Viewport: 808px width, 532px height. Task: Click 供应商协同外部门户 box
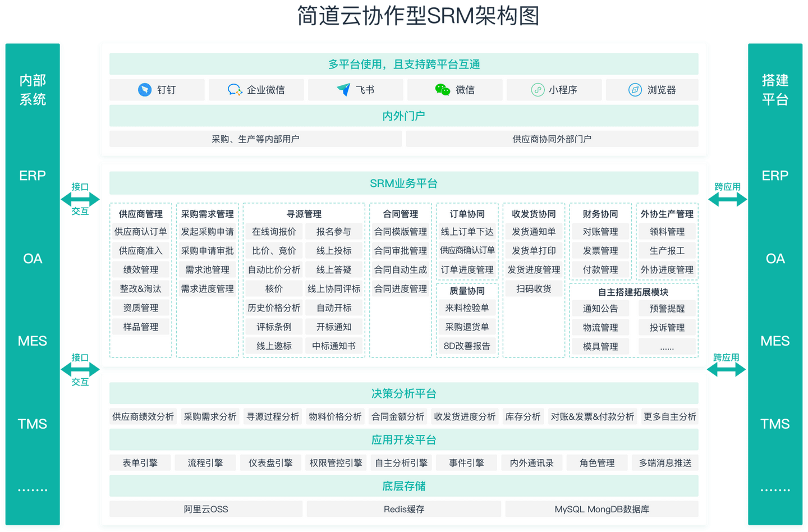point(552,139)
